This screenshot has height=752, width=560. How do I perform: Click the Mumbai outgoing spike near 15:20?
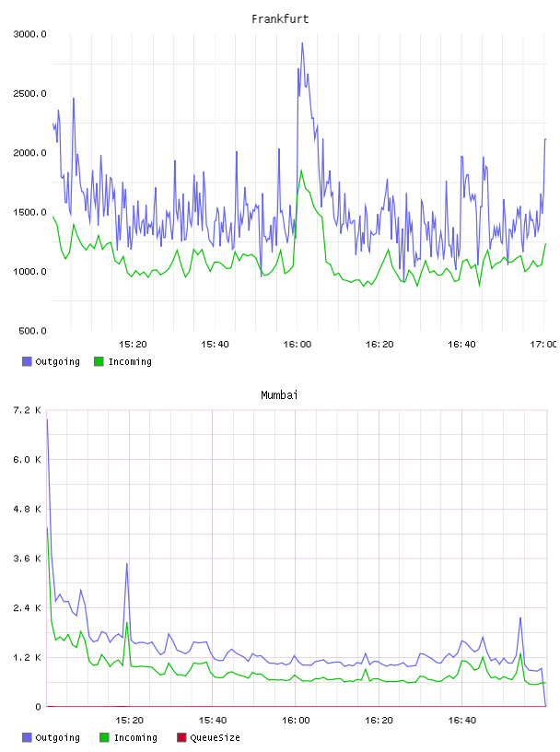point(126,564)
